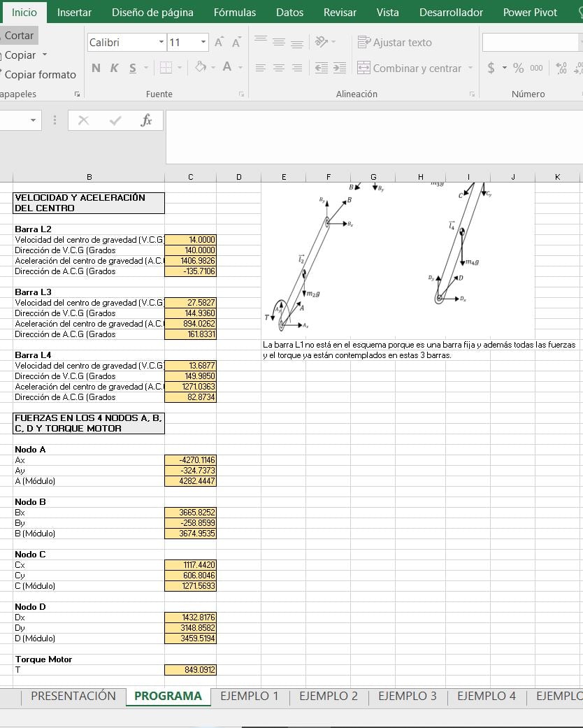Open Alineación dialog launcher
Image resolution: width=583 pixels, height=728 pixels.
pyautogui.click(x=472, y=94)
